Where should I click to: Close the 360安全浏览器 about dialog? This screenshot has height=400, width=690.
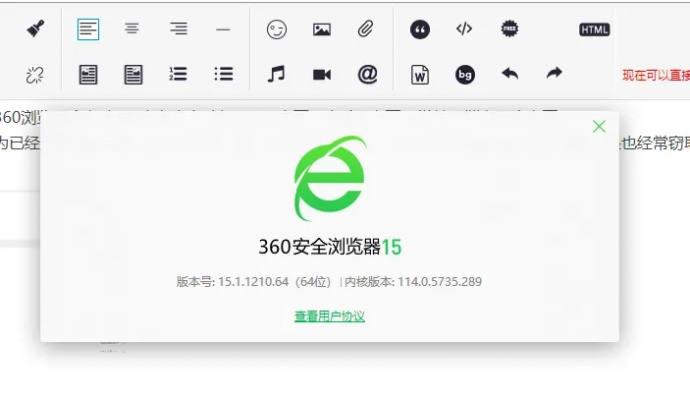click(599, 126)
